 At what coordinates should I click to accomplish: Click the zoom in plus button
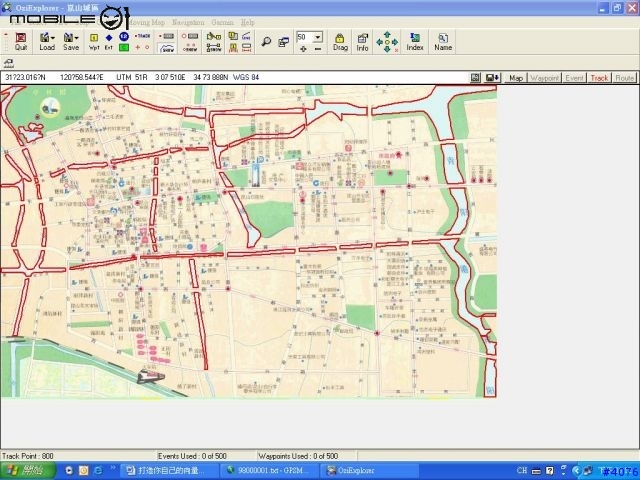303,49
